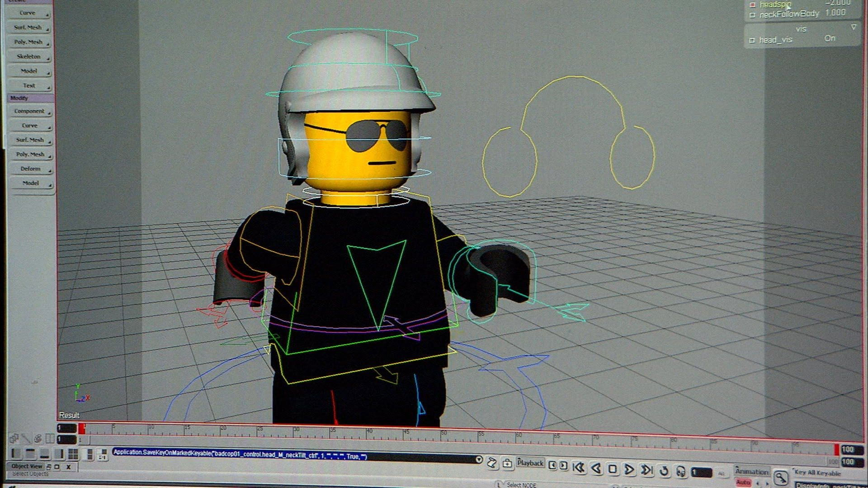Open the Create Model menu
The image size is (868, 488).
29,71
